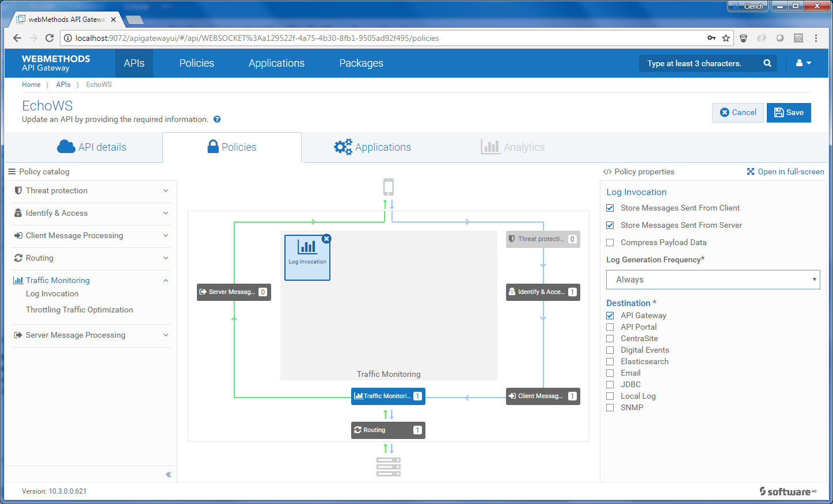Click the browser back arrow

[x=17, y=38]
